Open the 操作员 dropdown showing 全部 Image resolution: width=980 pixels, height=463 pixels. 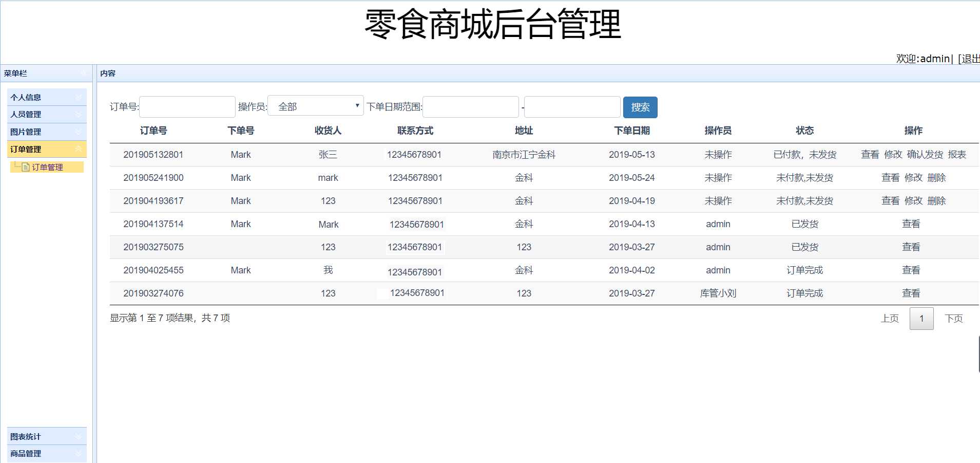pos(316,106)
